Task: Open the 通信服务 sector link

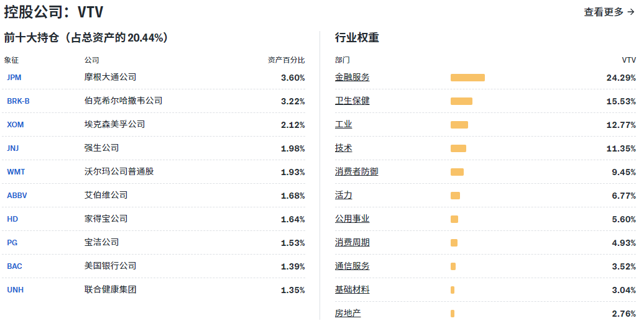Action: 352,266
